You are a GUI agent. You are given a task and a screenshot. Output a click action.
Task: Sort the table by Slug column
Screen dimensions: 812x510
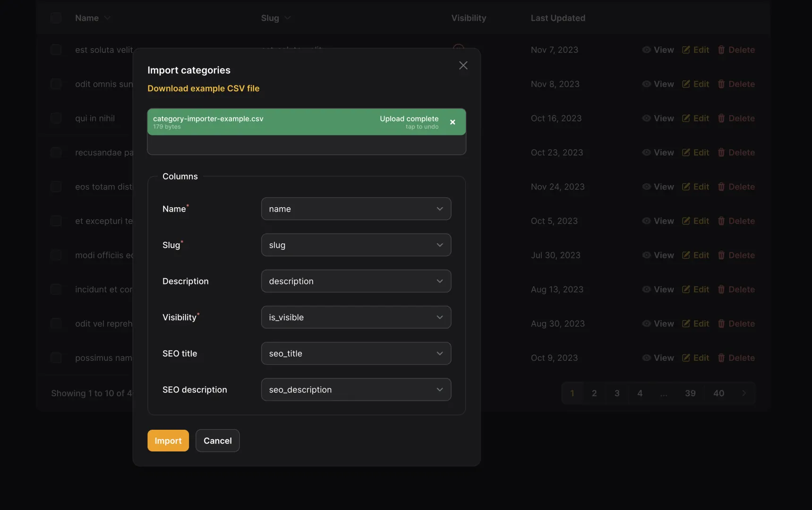tap(275, 18)
